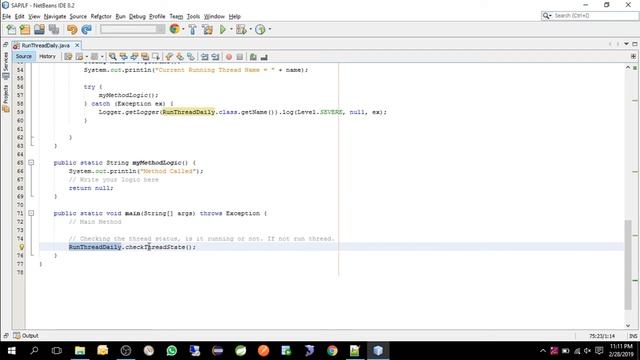The height and width of the screenshot is (360, 640).
Task: Open the Projects side panel
Action: coord(6,98)
